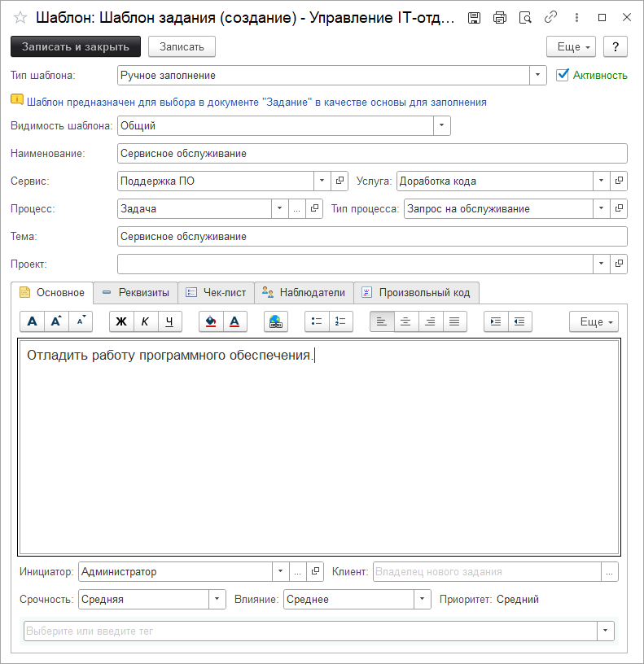The image size is (644, 664).
Task: Open the Срочность dropdown list
Action: pos(217,600)
